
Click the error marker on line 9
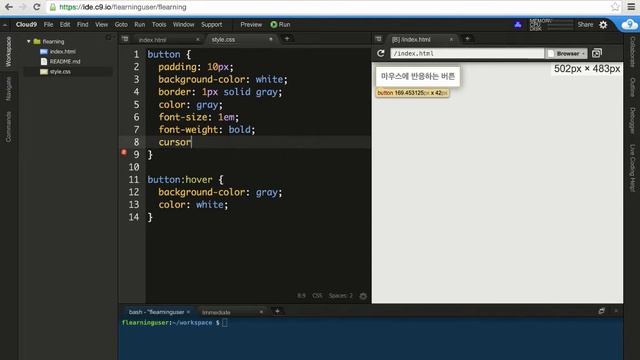(124, 152)
